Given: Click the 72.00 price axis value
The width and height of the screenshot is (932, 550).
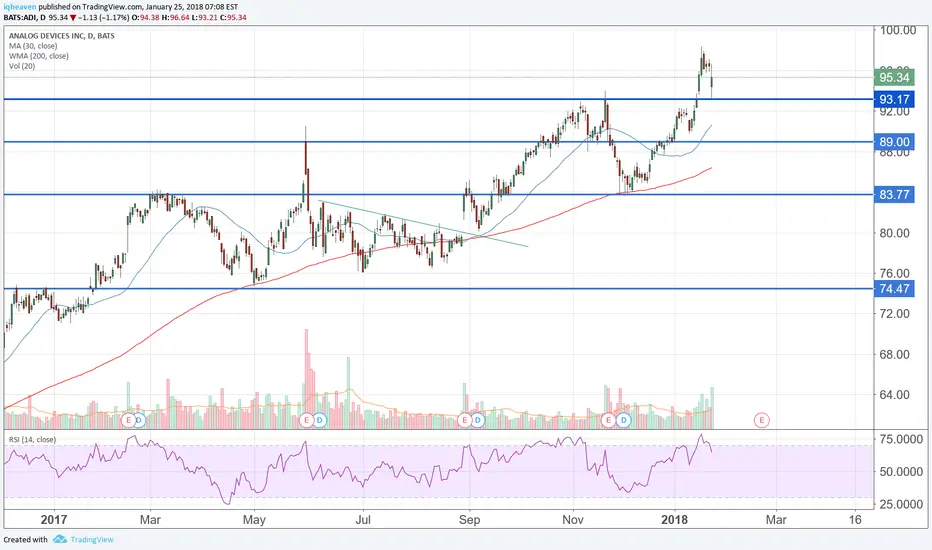Looking at the screenshot, I should click(x=895, y=314).
